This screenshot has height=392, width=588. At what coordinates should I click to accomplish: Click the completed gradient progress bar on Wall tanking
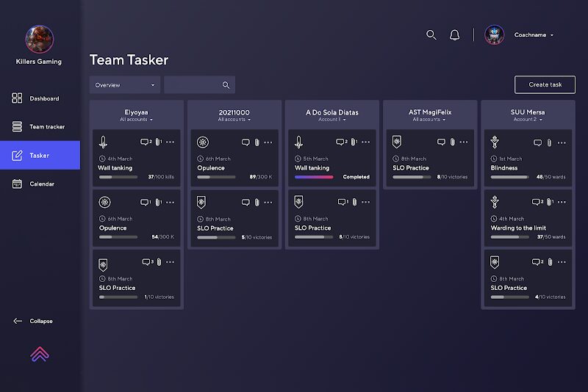pyautogui.click(x=314, y=177)
